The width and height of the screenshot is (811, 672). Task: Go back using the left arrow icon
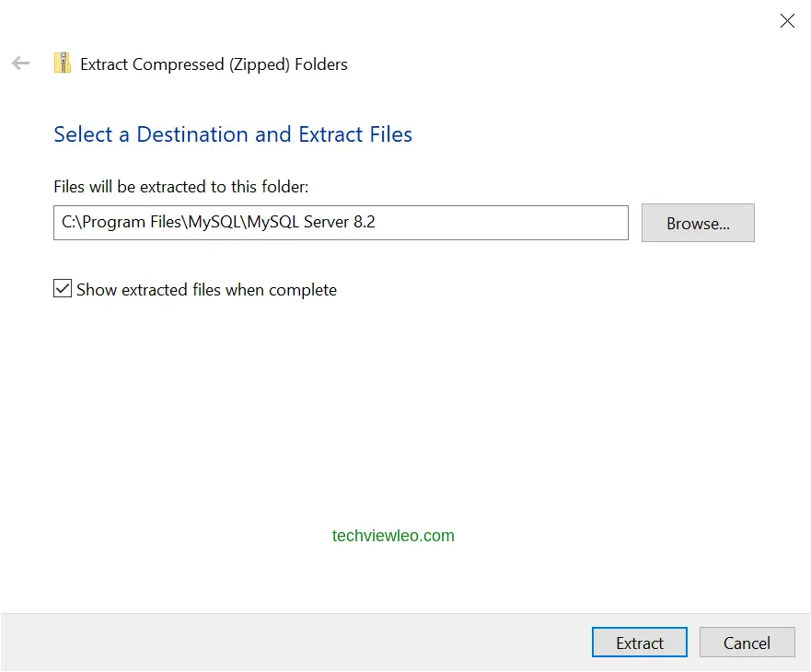tap(20, 63)
